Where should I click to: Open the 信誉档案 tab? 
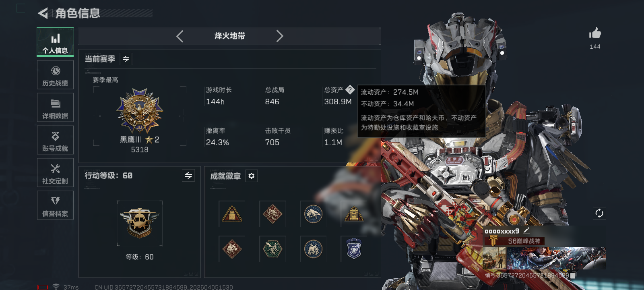55,205
